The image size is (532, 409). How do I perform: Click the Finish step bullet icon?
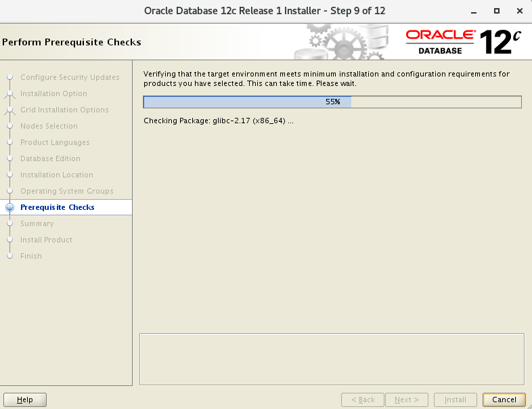point(10,256)
